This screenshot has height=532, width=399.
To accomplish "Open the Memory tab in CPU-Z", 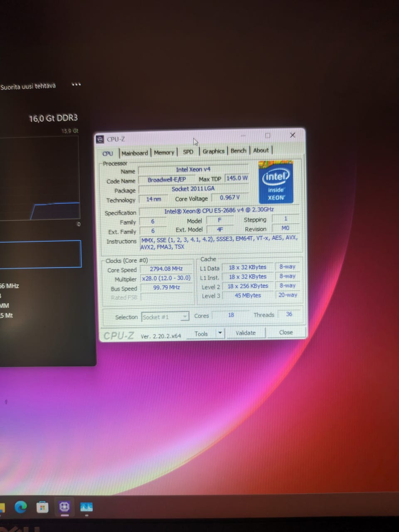I will [164, 153].
